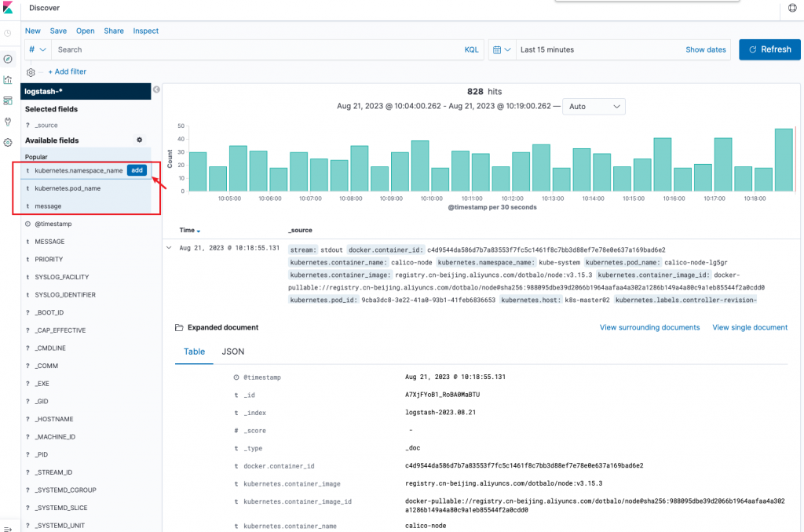Click the _index row in document table
This screenshot has height=532, width=804.
coord(481,413)
